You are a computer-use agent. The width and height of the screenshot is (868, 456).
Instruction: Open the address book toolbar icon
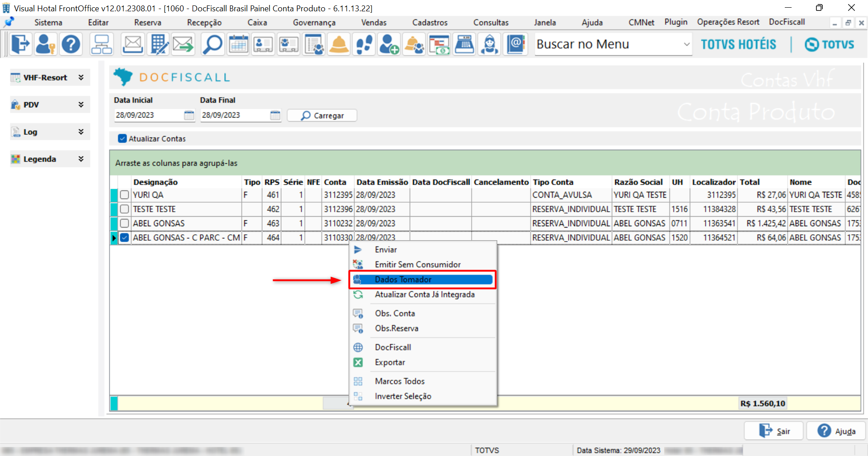[x=516, y=44]
